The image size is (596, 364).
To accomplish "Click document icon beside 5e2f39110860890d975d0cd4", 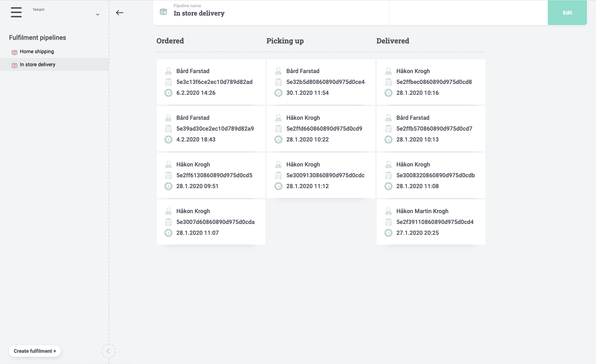I will [389, 222].
